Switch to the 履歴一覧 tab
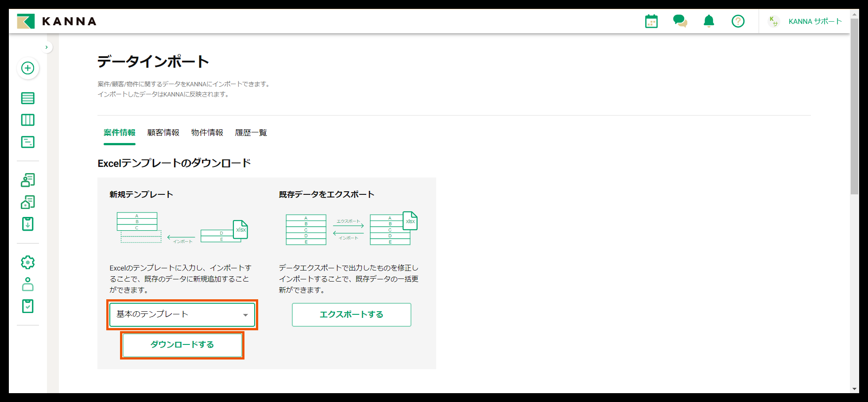The image size is (868, 402). 250,132
